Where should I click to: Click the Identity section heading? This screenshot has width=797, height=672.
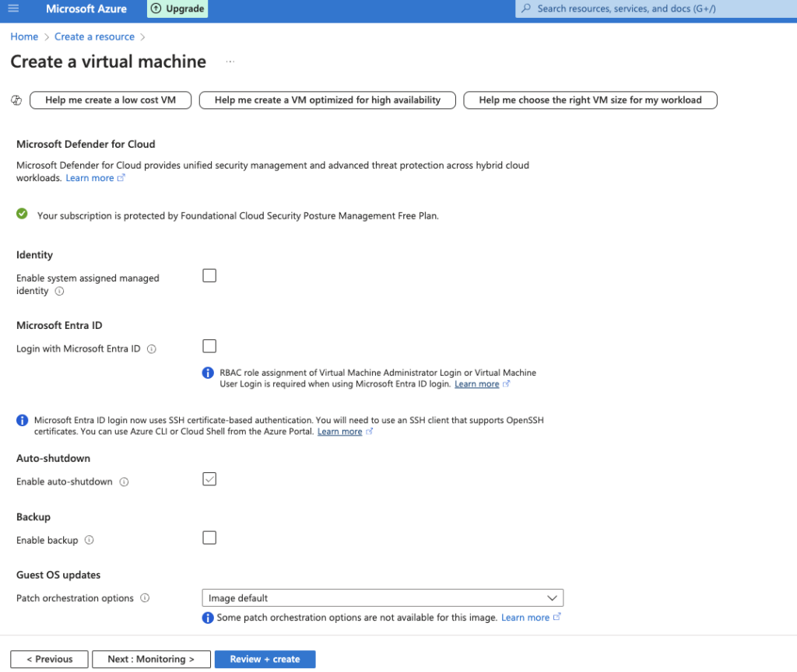[x=34, y=255]
